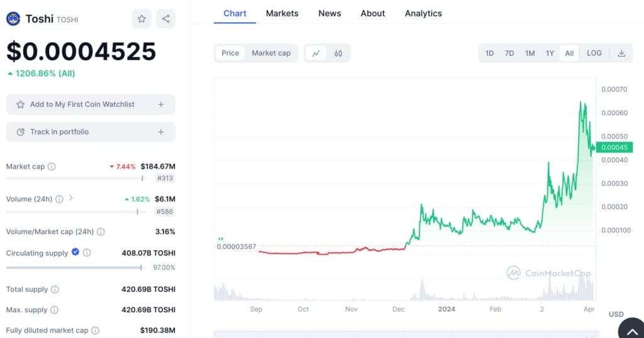Click the Market cap info icon

click(x=52, y=167)
